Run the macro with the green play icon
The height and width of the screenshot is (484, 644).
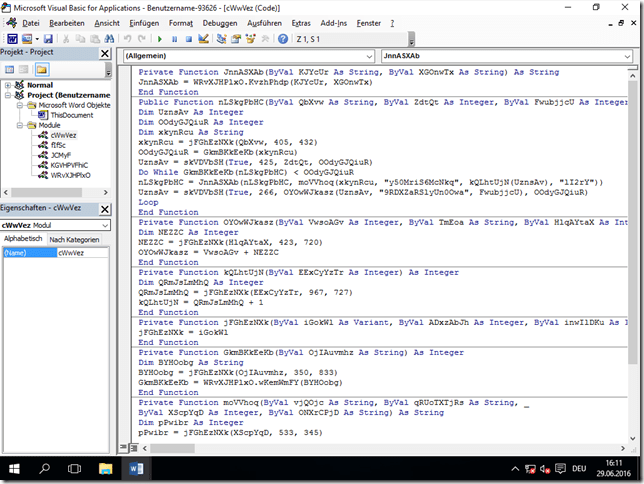(x=160, y=38)
